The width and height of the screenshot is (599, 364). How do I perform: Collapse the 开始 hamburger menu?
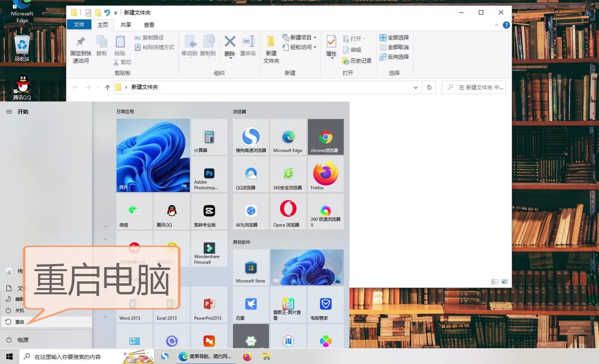click(9, 112)
